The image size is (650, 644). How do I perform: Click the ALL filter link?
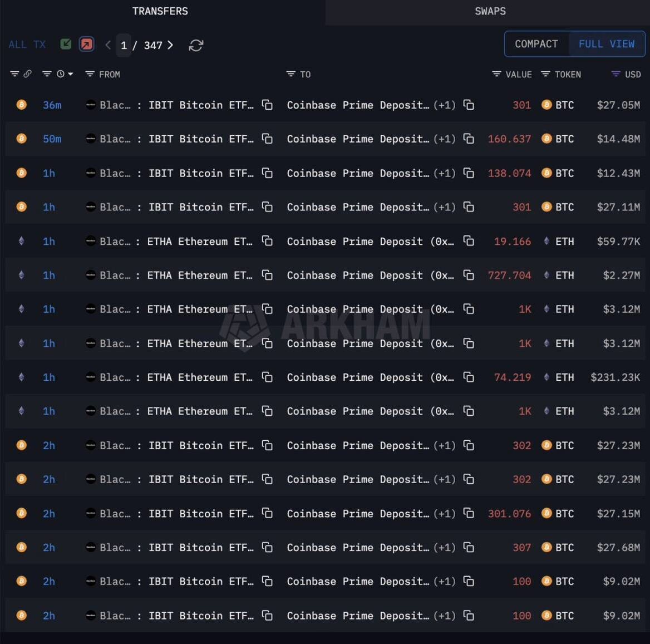click(x=17, y=45)
